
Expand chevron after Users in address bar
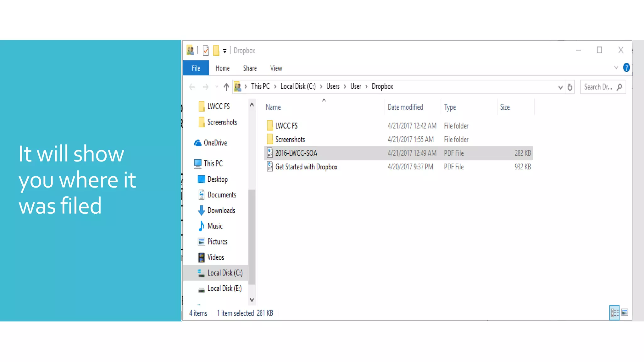[x=345, y=86]
